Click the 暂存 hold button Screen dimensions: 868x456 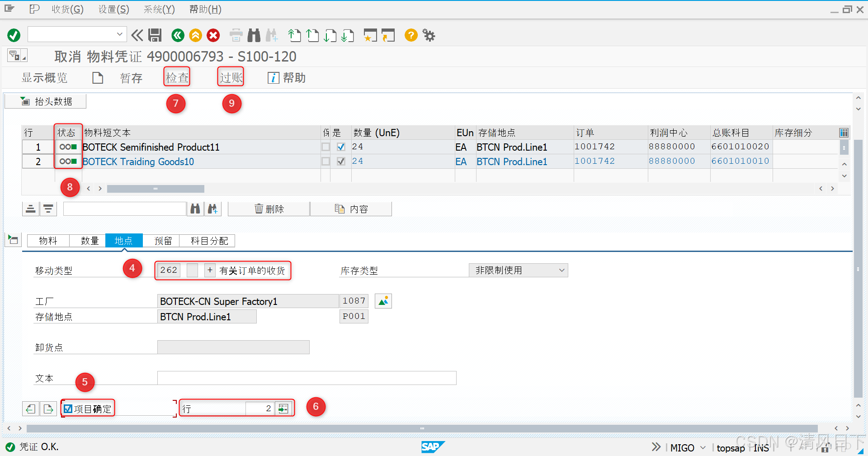[x=131, y=78]
